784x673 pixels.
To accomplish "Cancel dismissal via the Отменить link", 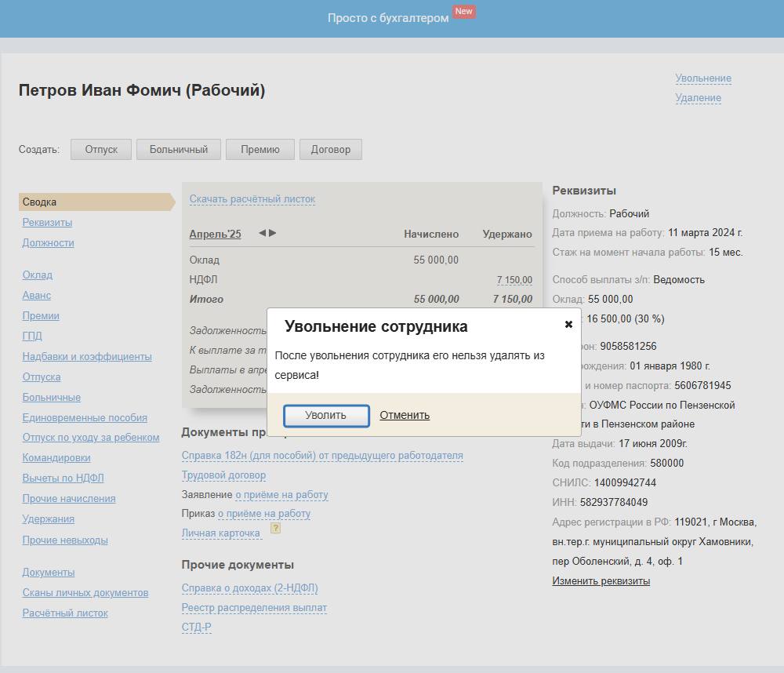I will coord(405,415).
